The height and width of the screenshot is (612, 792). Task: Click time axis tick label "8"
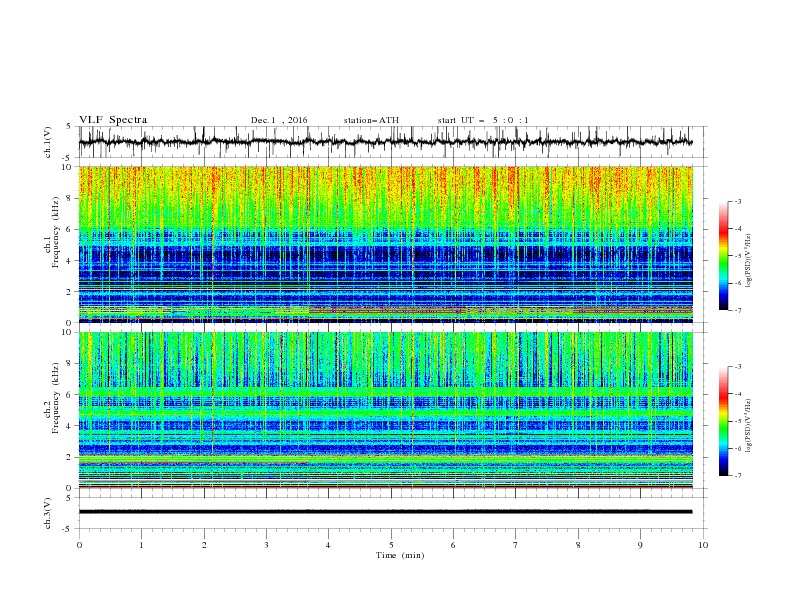click(578, 545)
